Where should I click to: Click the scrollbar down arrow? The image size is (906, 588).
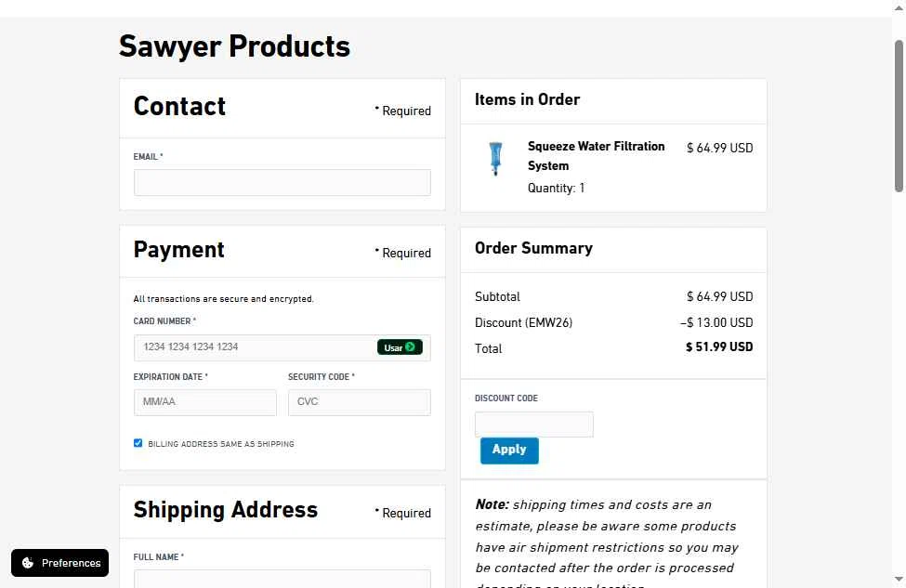(899, 579)
